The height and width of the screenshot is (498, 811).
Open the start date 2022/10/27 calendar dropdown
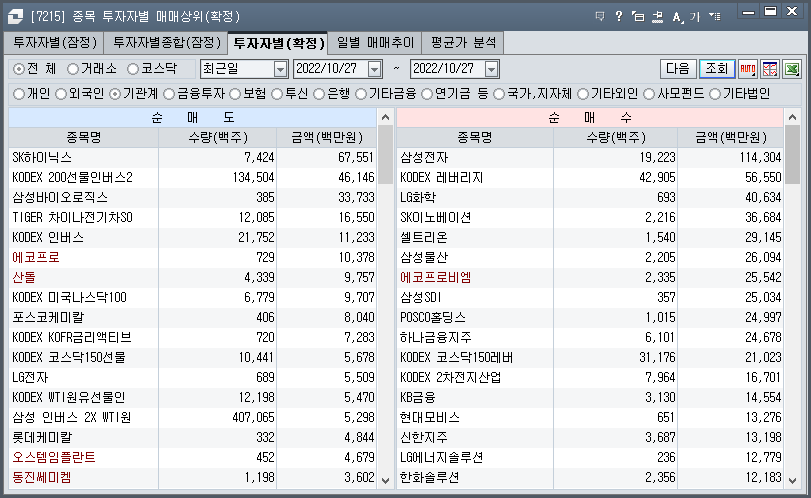[374, 69]
